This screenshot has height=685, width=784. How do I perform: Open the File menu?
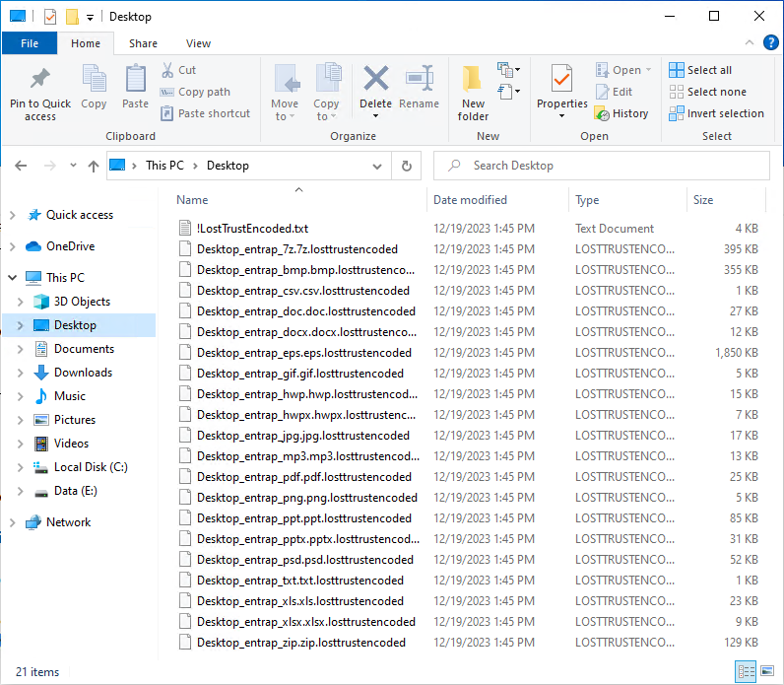30,43
